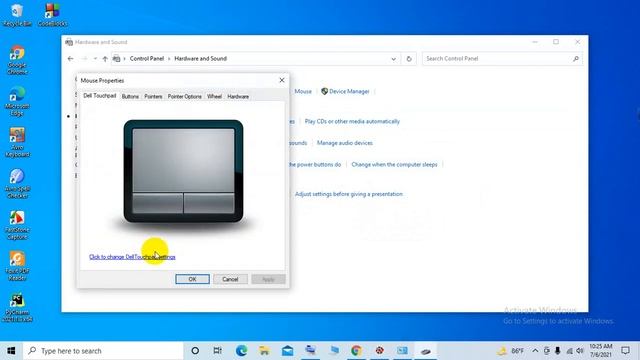Image resolution: width=640 pixels, height=360 pixels.
Task: Launch Google Chrome from the desktop
Action: coord(17,60)
